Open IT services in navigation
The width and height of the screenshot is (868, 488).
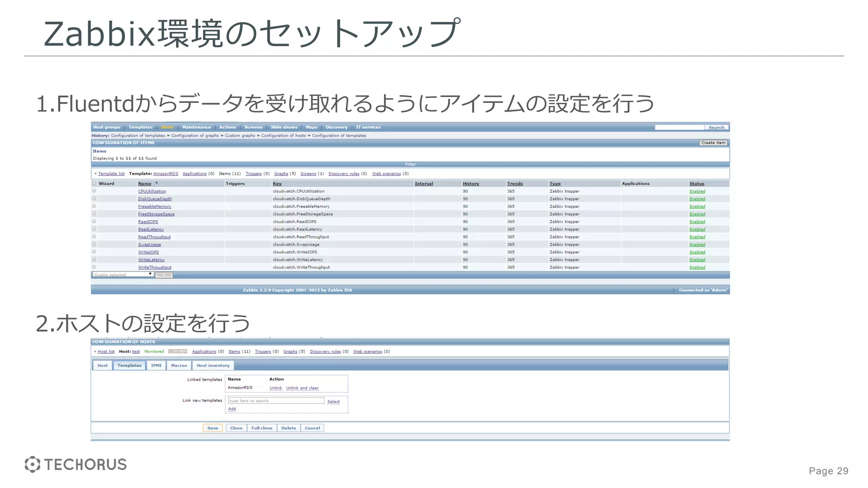click(x=368, y=127)
